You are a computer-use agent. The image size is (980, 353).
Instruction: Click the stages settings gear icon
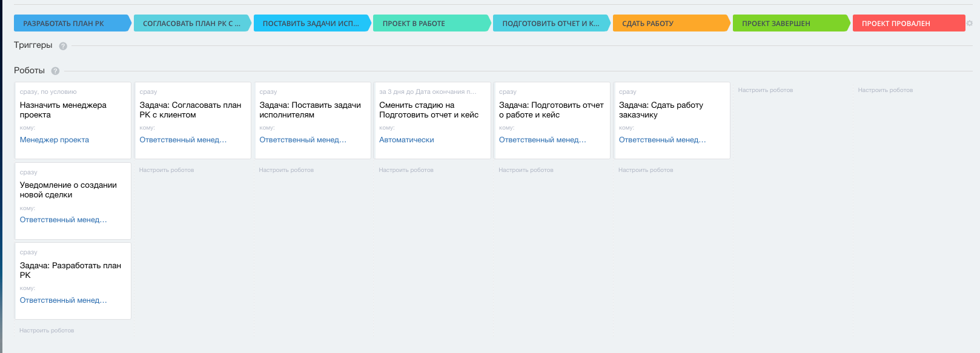point(970,24)
